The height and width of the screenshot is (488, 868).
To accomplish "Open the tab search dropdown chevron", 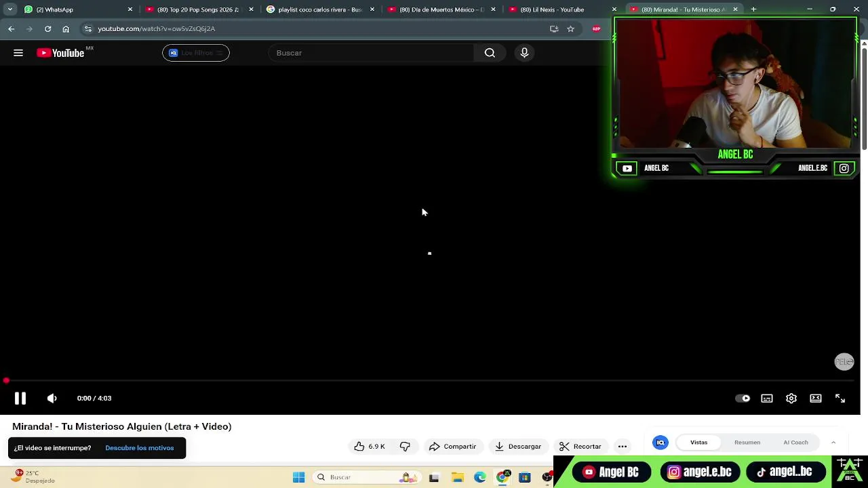I will point(9,9).
